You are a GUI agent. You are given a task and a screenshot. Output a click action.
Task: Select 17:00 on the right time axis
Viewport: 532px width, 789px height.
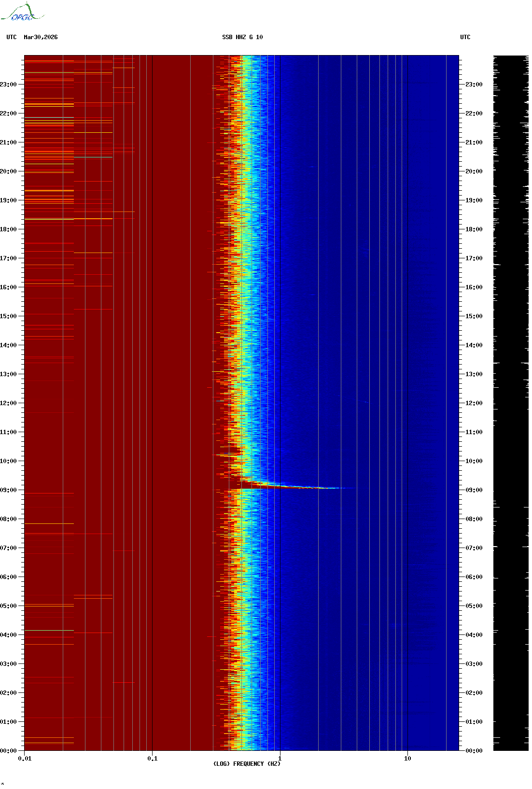[474, 258]
